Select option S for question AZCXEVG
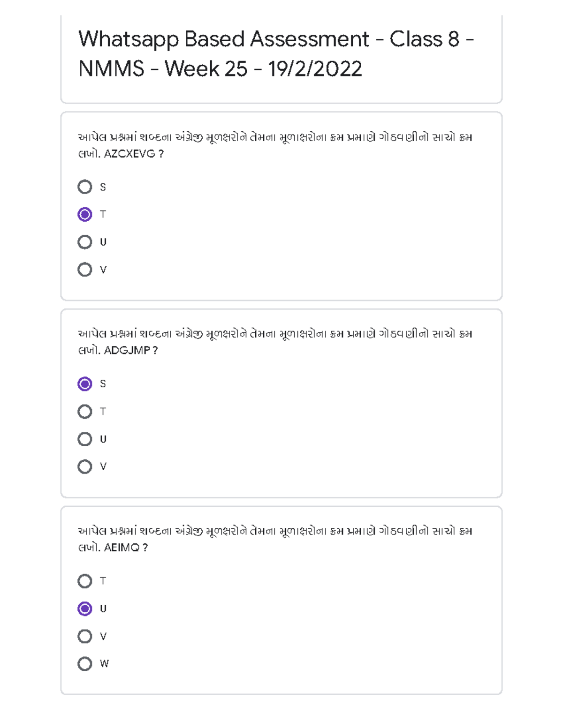 (85, 187)
